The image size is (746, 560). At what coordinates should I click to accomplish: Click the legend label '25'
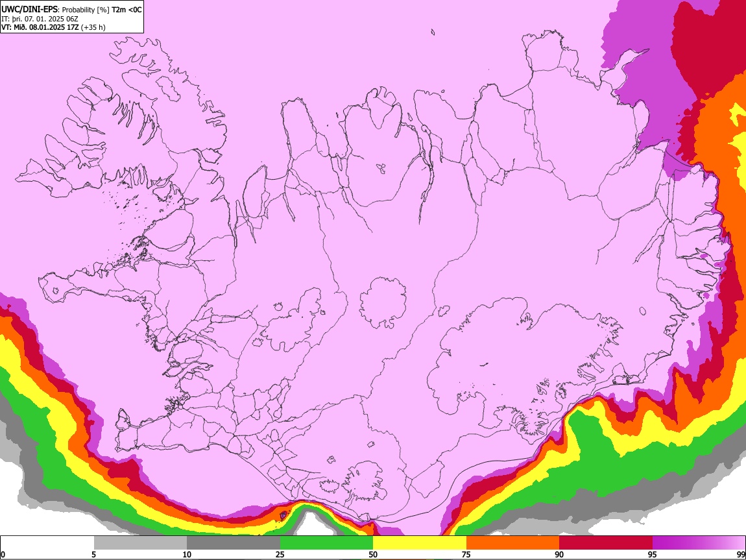[x=280, y=554]
